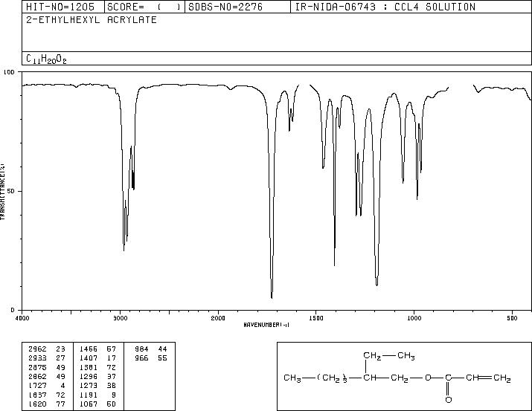
Task: Click the C-H stretch peak near 2962
Action: [x=124, y=250]
